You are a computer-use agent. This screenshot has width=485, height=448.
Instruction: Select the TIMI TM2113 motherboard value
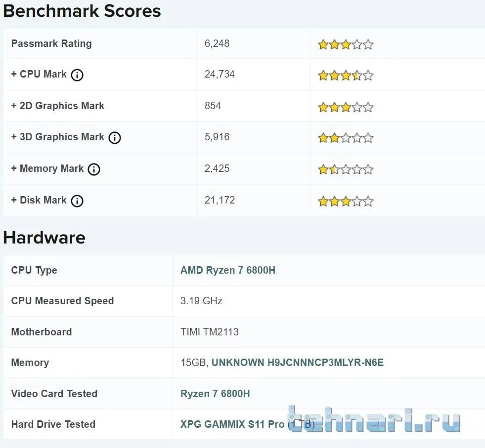point(210,332)
